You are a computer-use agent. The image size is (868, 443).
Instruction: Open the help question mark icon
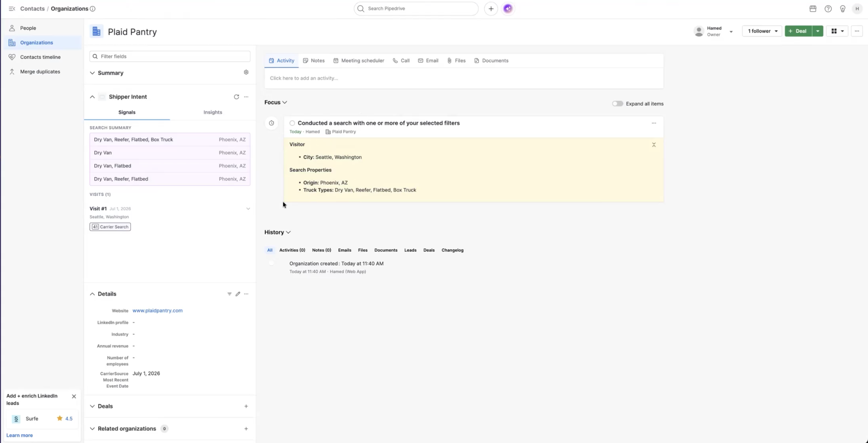click(828, 9)
